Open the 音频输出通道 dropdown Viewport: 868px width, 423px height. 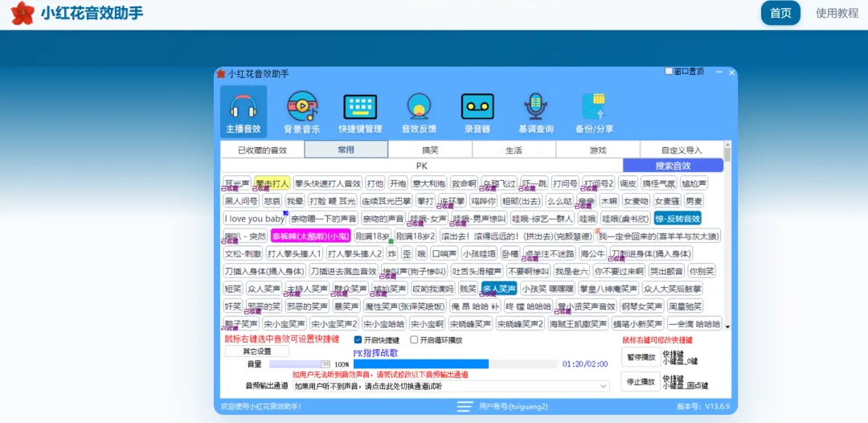tap(451, 386)
